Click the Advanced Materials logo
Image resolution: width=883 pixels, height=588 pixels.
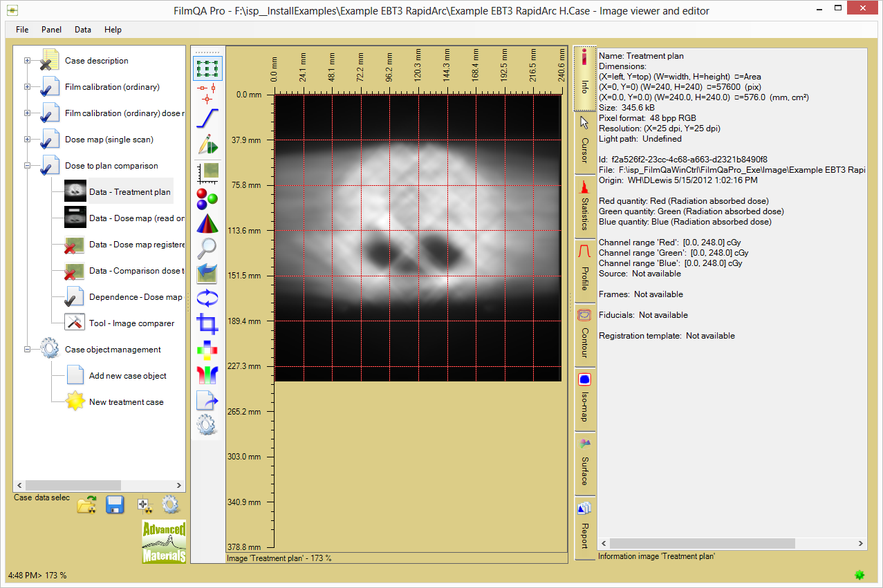[164, 541]
